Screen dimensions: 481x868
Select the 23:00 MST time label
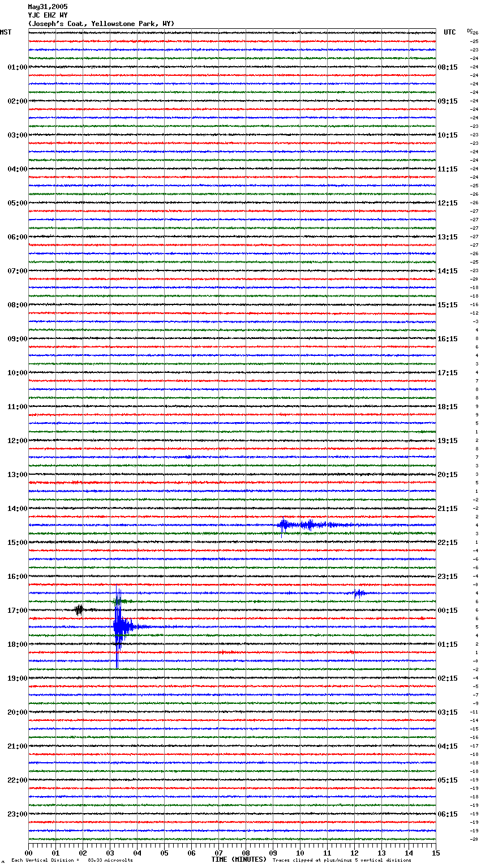[x=18, y=814]
